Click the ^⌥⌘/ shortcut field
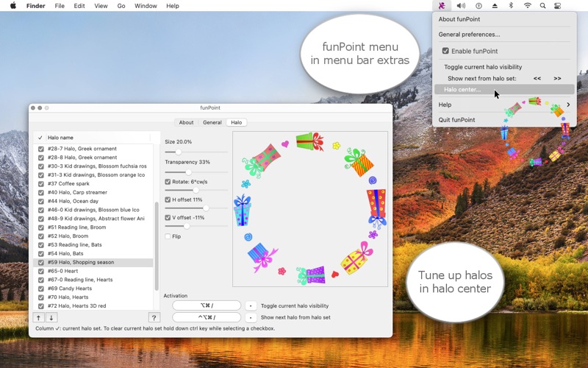This screenshot has height=368, width=588. point(207,317)
